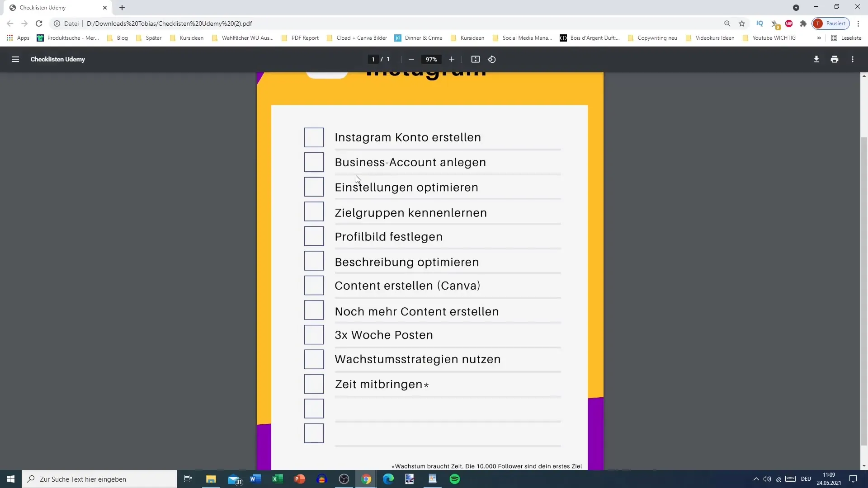Open the Dinner & Crime bookmark
Image resolution: width=868 pixels, height=488 pixels.
click(419, 38)
